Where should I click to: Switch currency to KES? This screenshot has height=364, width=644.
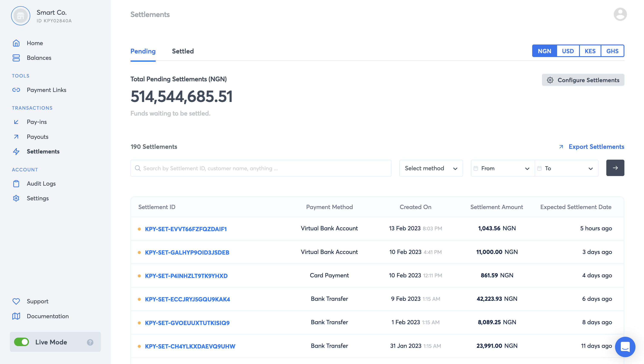(590, 51)
